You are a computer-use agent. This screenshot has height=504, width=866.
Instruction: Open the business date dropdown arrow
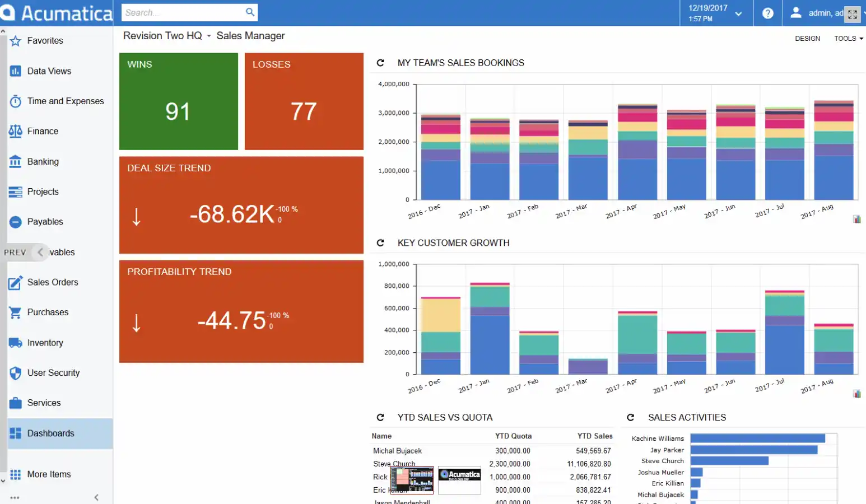(738, 14)
